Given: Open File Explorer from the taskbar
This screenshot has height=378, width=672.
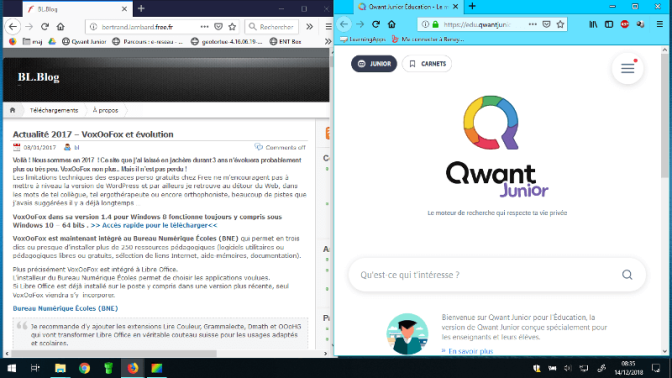Looking at the screenshot, I should click(60, 368).
